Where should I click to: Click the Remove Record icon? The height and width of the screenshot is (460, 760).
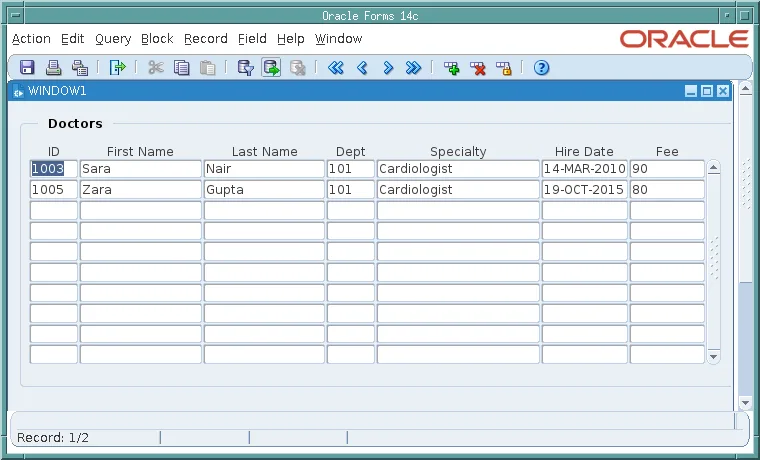(478, 67)
